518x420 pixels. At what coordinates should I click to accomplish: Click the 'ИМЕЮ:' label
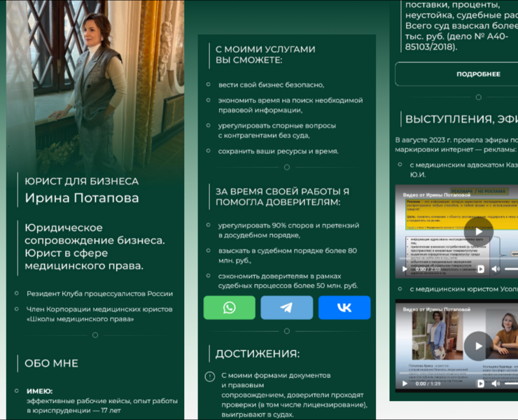[40, 391]
